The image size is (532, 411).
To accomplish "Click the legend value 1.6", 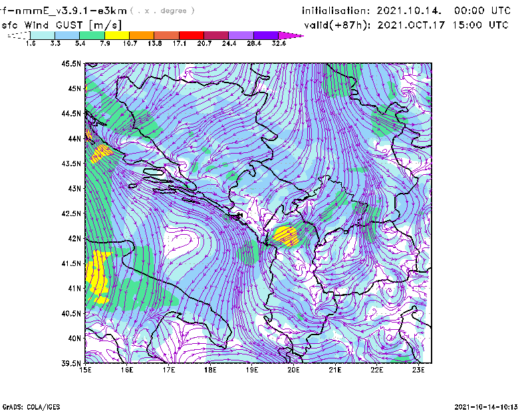I will [x=31, y=43].
